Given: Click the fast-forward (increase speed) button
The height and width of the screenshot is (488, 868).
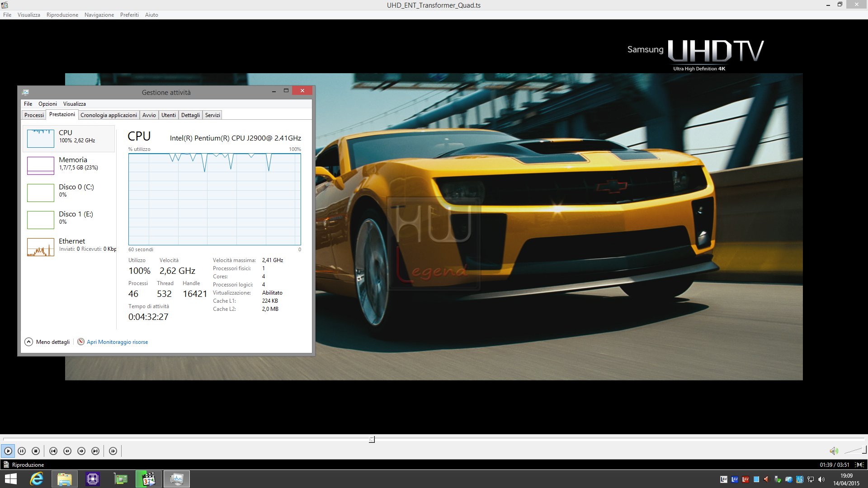Looking at the screenshot, I should coord(81,451).
